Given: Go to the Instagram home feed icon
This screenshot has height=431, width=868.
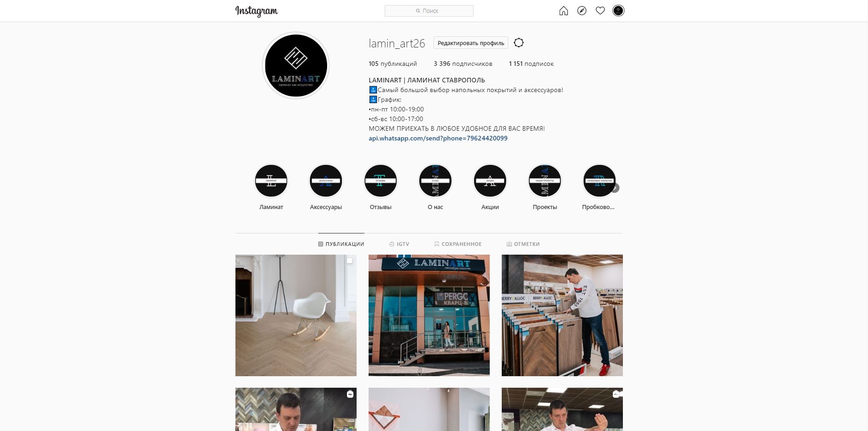Looking at the screenshot, I should 563,11.
